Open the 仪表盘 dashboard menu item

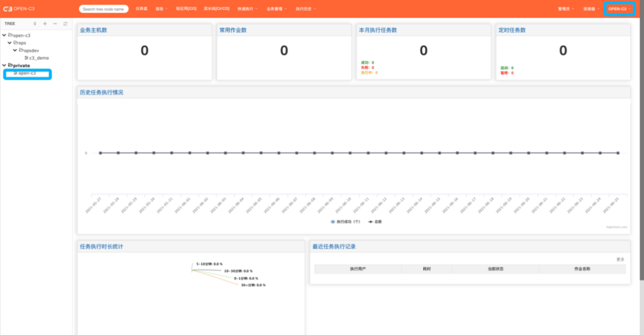click(x=141, y=9)
